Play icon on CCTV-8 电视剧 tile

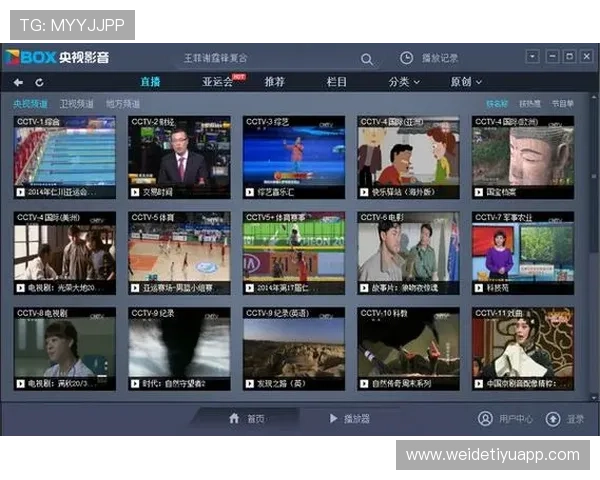click(x=20, y=384)
